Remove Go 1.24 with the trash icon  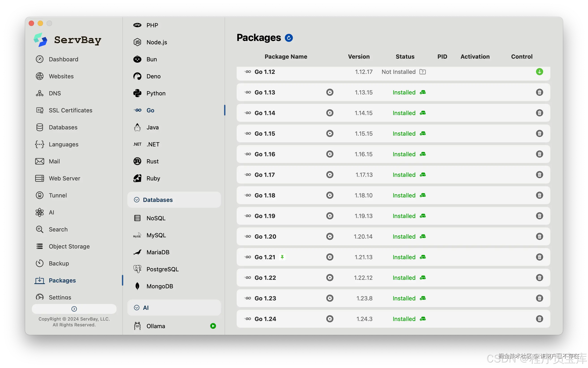pyautogui.click(x=539, y=319)
